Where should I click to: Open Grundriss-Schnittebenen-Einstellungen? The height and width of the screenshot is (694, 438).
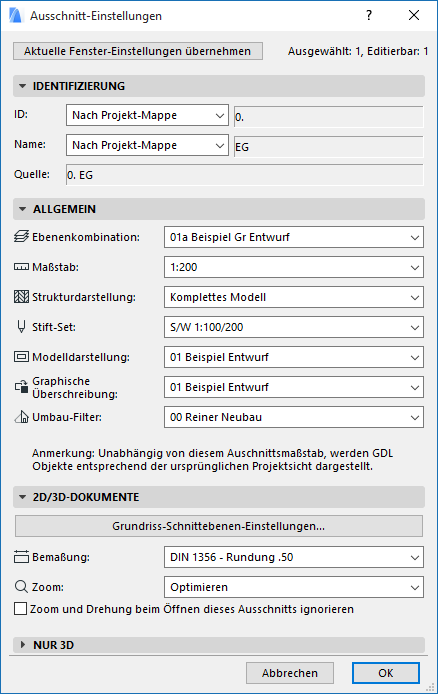pos(219,526)
